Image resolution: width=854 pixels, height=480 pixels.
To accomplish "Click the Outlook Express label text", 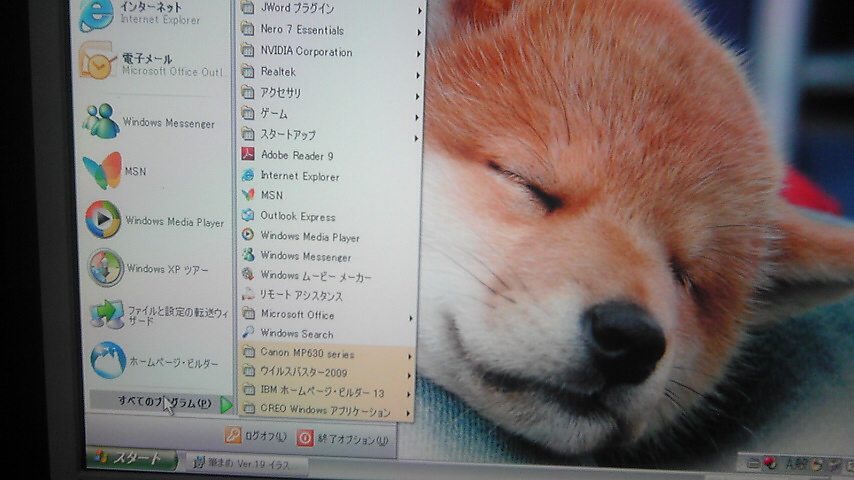I will [297, 216].
